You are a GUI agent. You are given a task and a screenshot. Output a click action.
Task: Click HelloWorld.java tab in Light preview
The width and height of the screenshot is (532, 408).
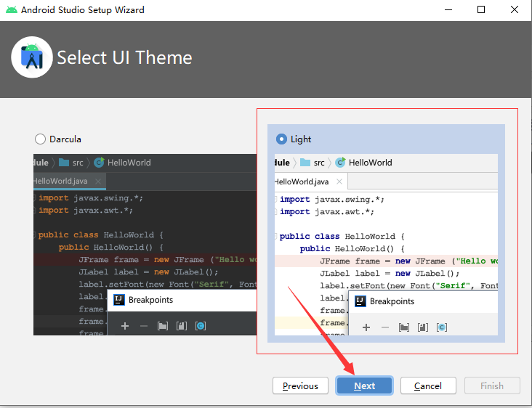pos(311,182)
